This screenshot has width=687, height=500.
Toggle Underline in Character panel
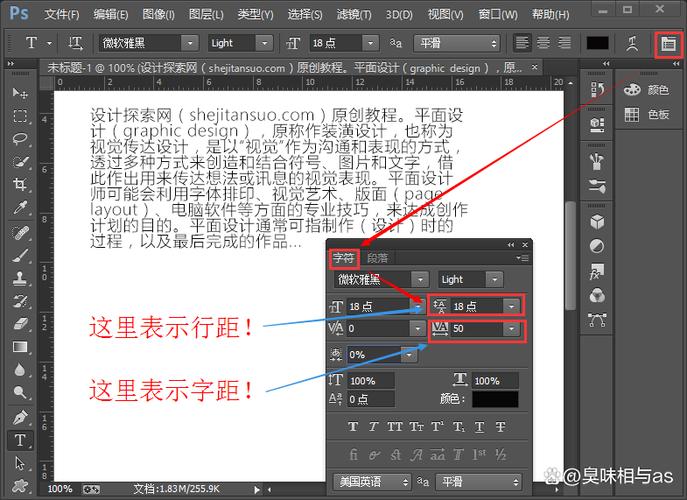480,426
